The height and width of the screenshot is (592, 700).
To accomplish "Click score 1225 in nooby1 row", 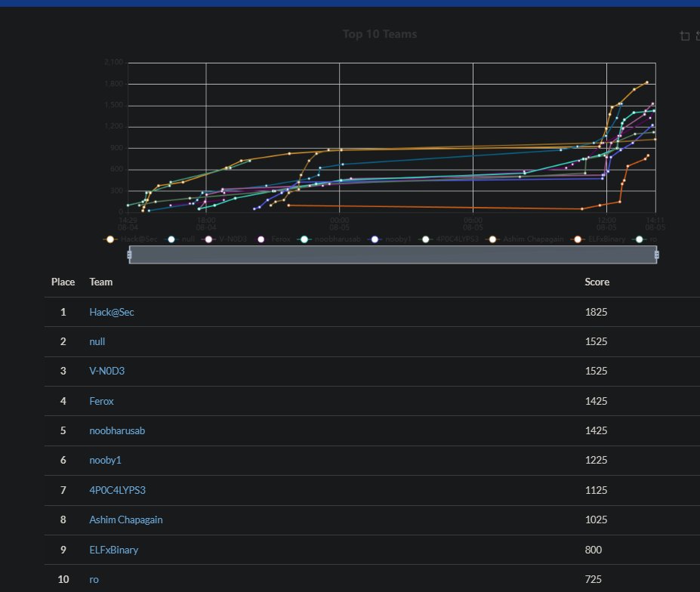I will pos(596,460).
